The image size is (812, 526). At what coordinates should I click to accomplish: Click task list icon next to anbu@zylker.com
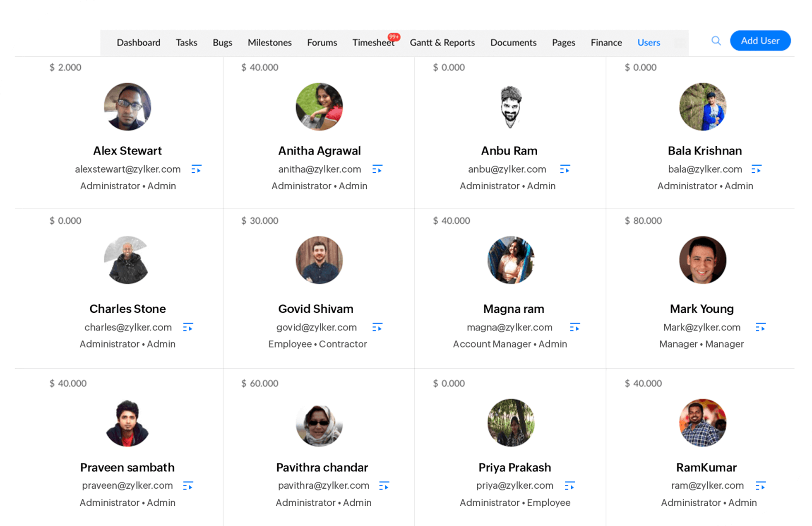[565, 169]
